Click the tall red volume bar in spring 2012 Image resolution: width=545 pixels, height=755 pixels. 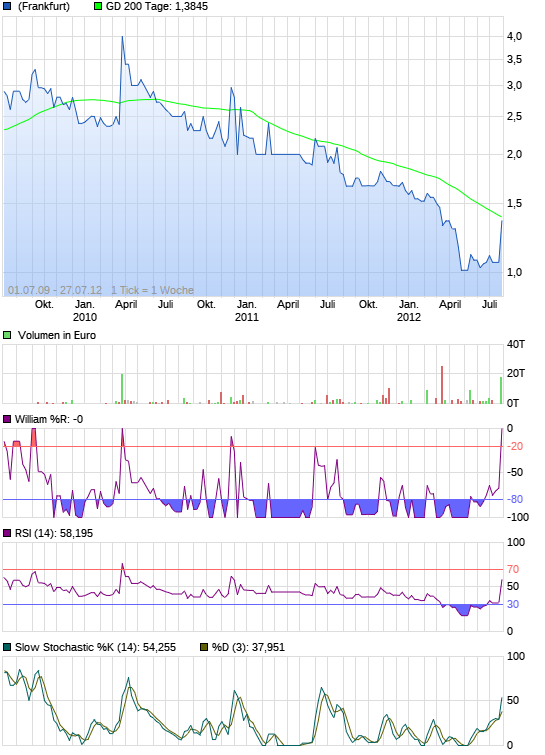point(441,385)
